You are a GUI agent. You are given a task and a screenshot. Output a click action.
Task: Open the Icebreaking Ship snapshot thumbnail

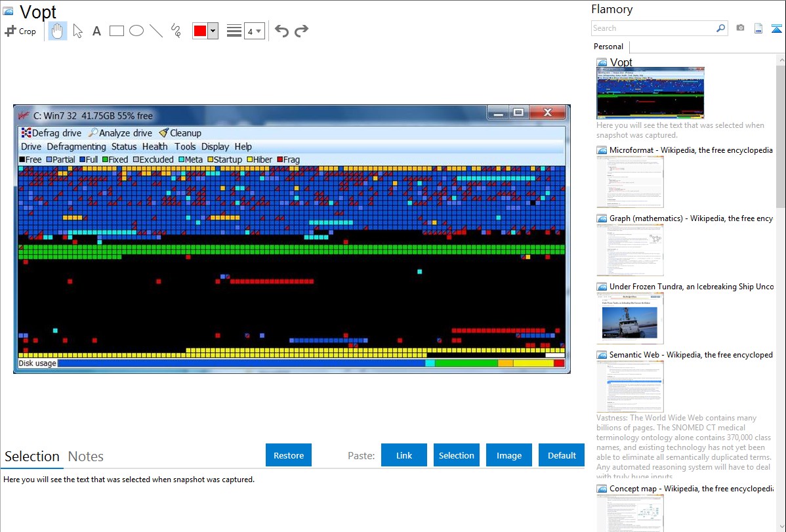pos(630,318)
